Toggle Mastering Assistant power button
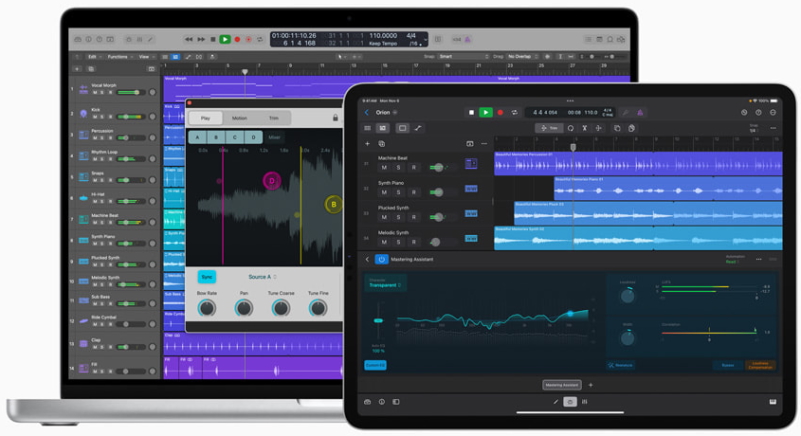The image size is (801, 436). (381, 260)
